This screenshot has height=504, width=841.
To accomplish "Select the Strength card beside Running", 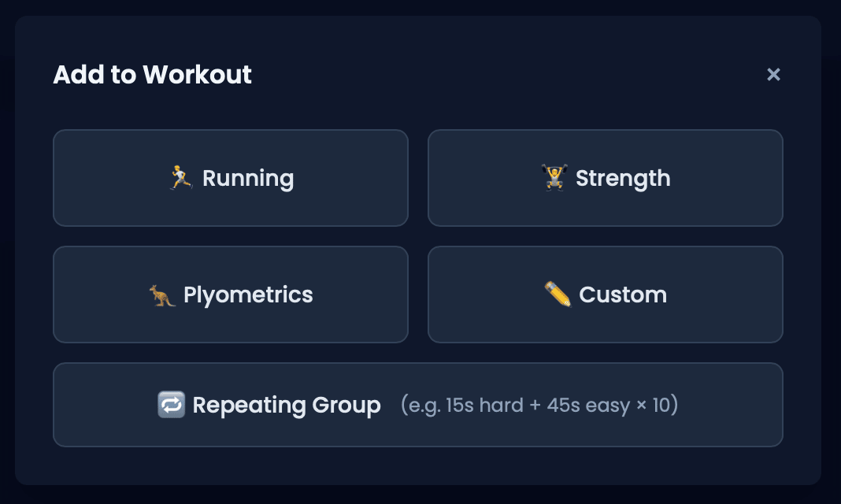I will coord(605,178).
